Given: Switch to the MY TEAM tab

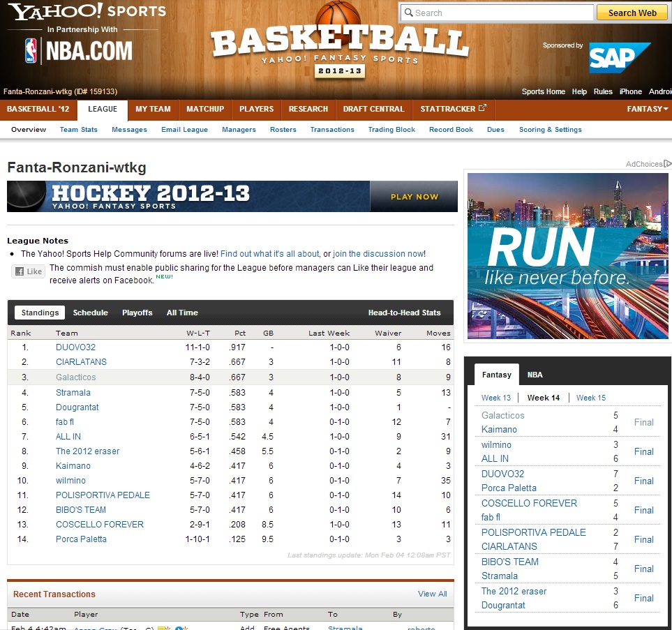Looking at the screenshot, I should point(153,109).
